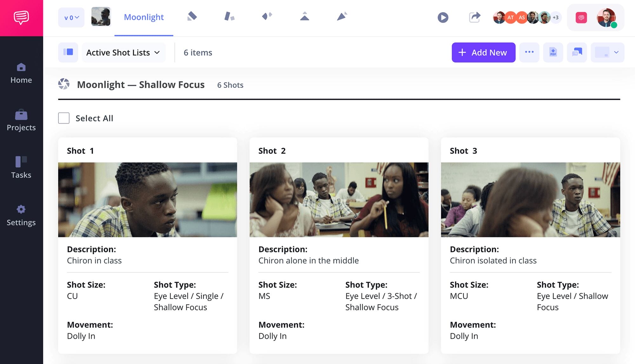635x364 pixels.
Task: Open Tasks in the sidebar
Action: pyautogui.click(x=21, y=168)
